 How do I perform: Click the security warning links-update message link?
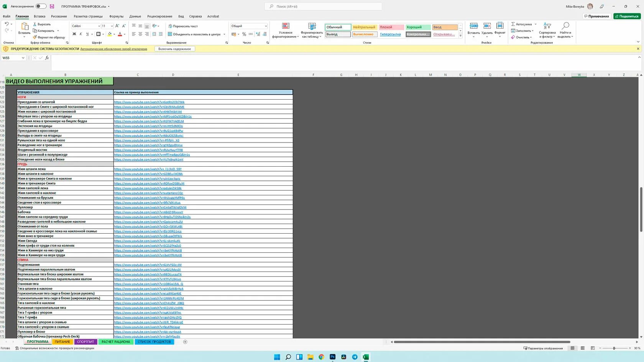coord(113,49)
